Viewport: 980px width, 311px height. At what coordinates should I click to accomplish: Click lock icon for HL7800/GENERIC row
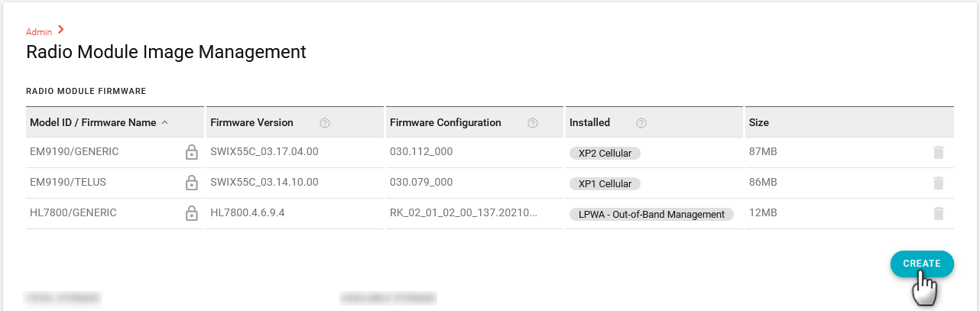tap(191, 213)
